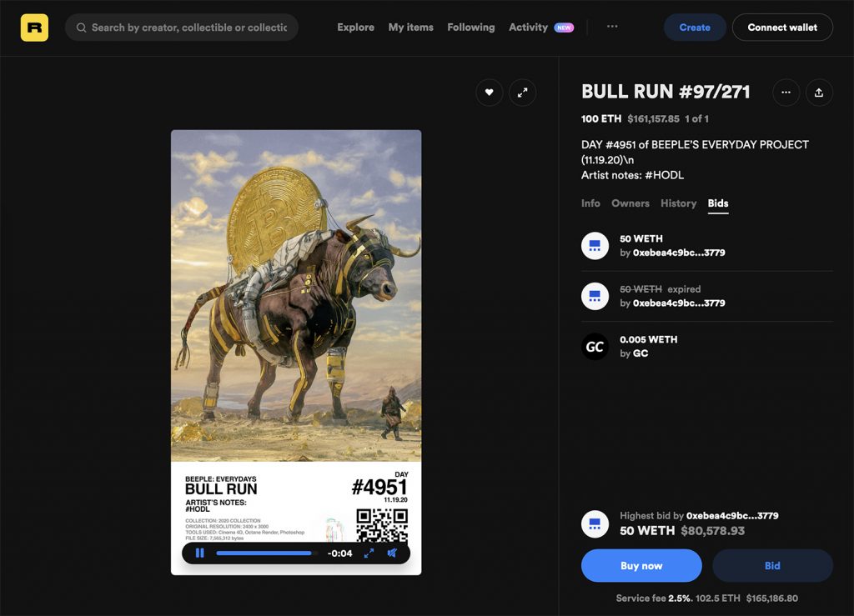Open item options three-dot button
The width and height of the screenshot is (854, 616).
coord(786,93)
